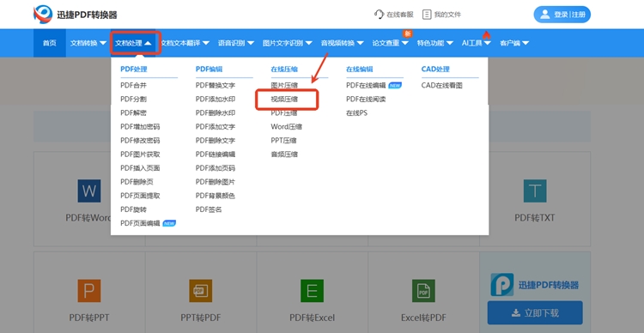Choose 视频压缩 in 在线压缩 column
The height and width of the screenshot is (333, 644).
coord(284,99)
